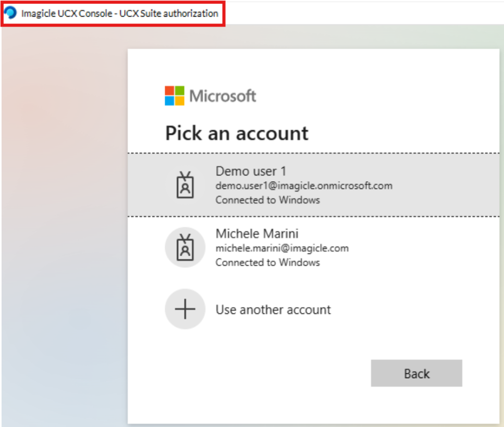The image size is (504, 427).
Task: Click the Use another account label
Action: pos(273,310)
